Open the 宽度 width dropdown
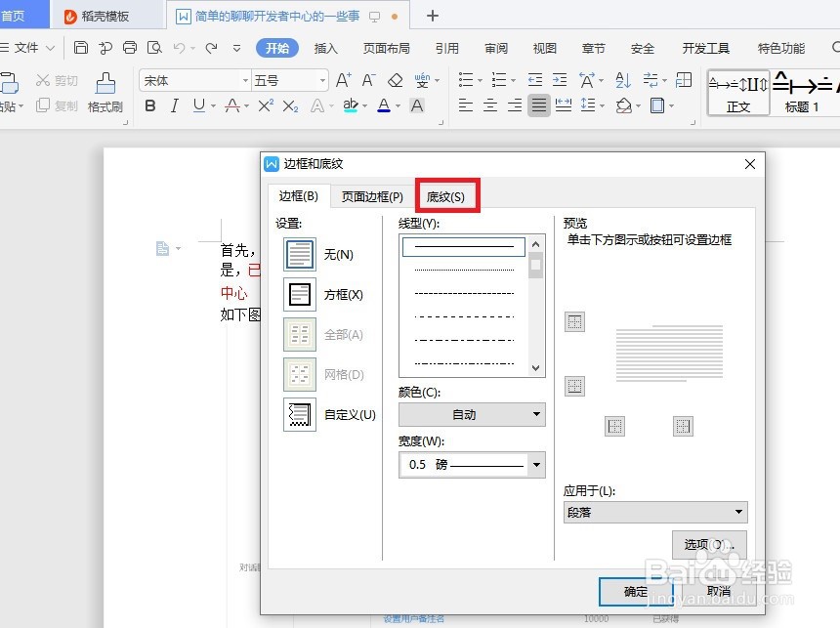 tap(471, 464)
